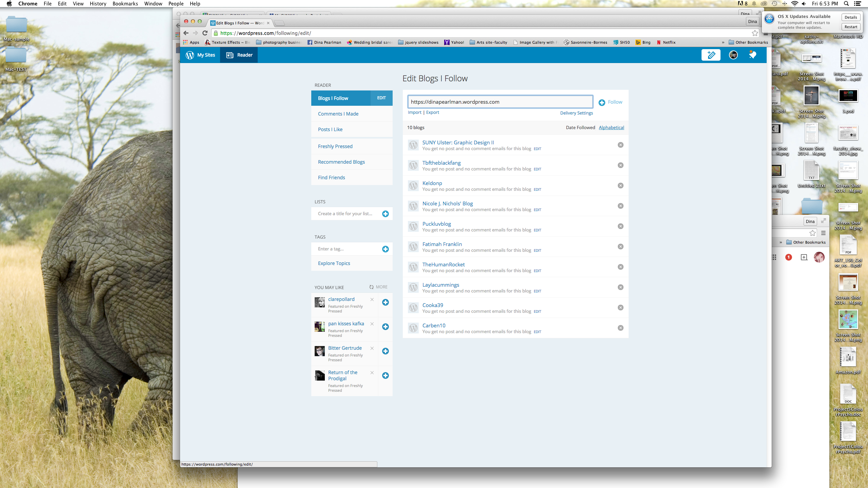The height and width of the screenshot is (488, 868).
Task: Open the Reader tab
Action: tap(239, 55)
